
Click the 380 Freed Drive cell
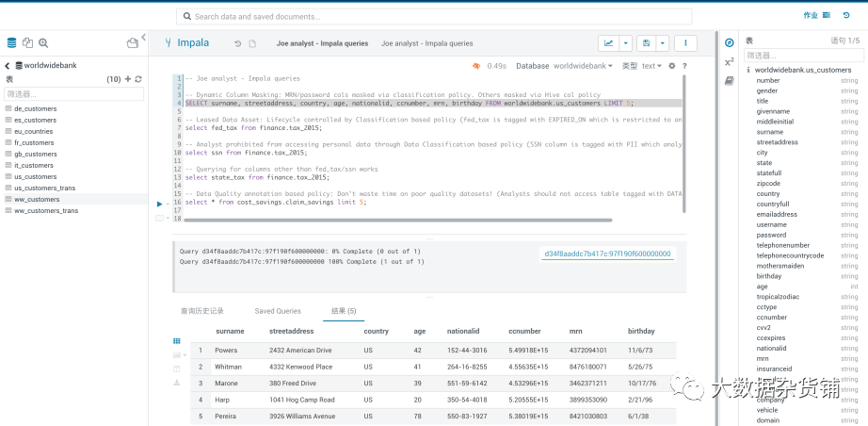point(293,384)
